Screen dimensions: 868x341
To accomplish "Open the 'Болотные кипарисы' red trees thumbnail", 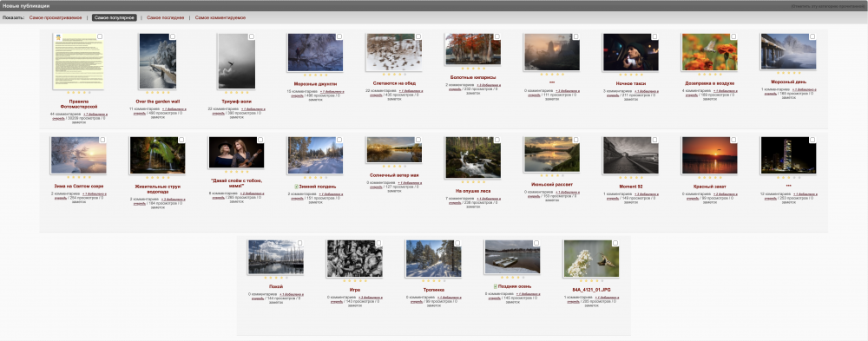I will 473,49.
